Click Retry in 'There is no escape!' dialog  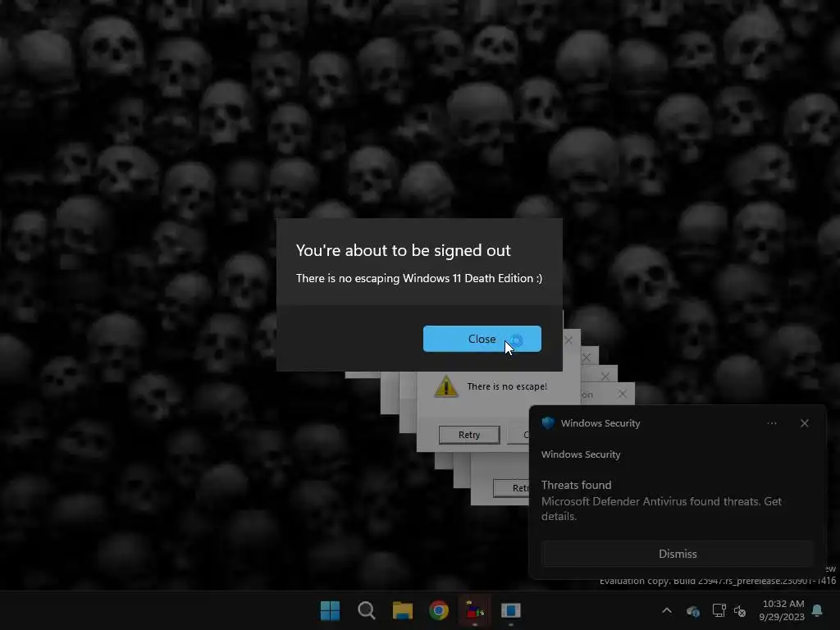pos(468,435)
